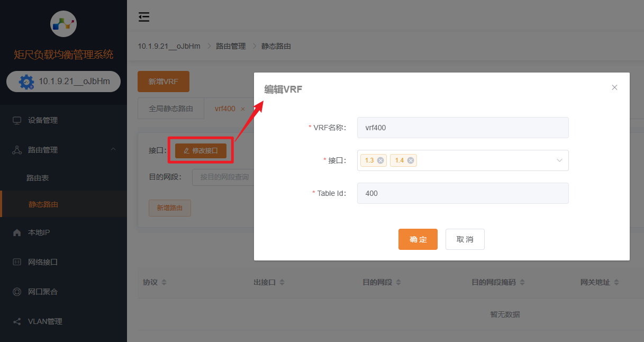Click the 设备管理 monitor icon

(17, 120)
